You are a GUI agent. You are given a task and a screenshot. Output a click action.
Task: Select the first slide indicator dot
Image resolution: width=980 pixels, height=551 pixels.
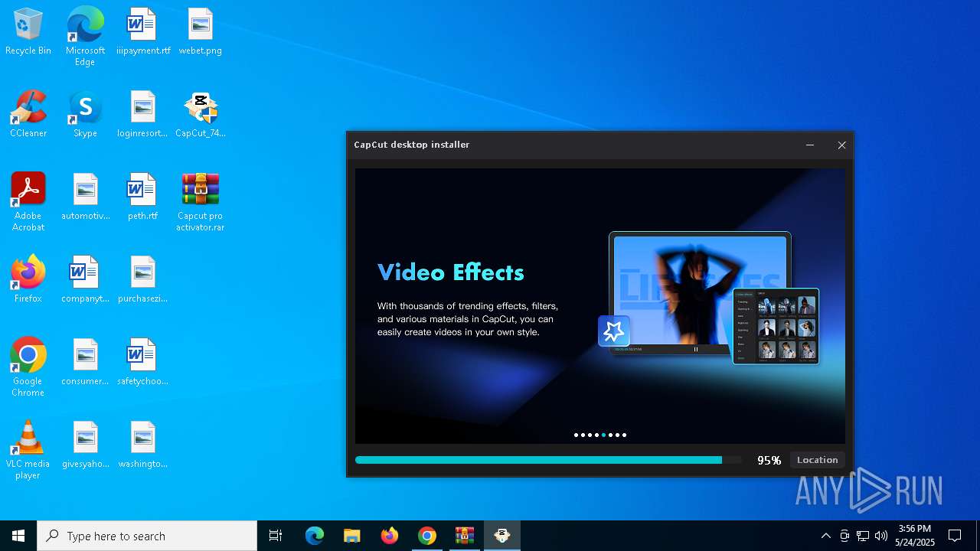576,435
